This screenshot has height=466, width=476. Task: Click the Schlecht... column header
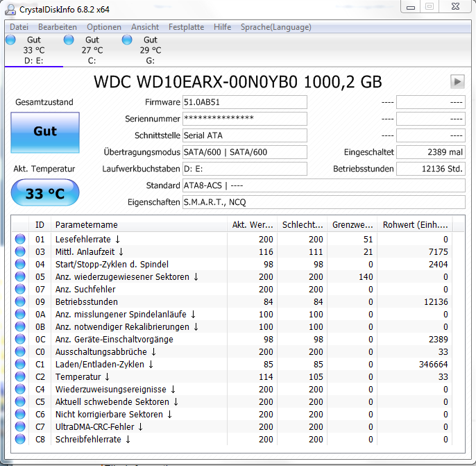click(x=302, y=225)
